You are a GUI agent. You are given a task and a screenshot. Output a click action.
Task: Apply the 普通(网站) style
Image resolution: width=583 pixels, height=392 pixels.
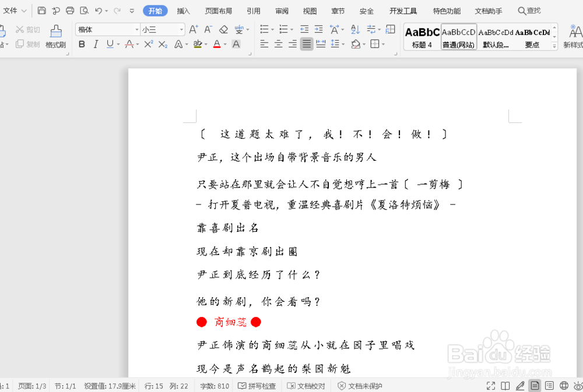click(x=458, y=37)
